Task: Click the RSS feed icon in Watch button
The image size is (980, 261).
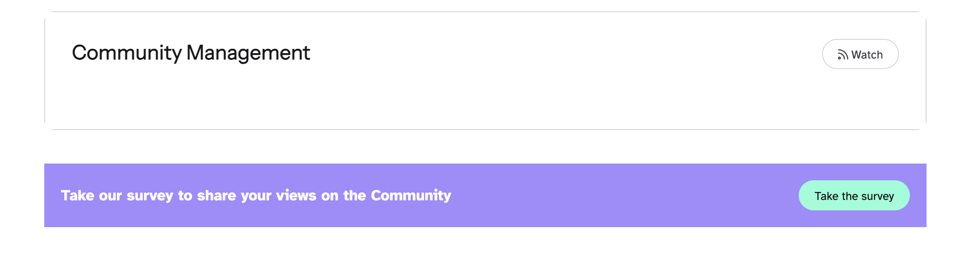Action: pyautogui.click(x=843, y=55)
